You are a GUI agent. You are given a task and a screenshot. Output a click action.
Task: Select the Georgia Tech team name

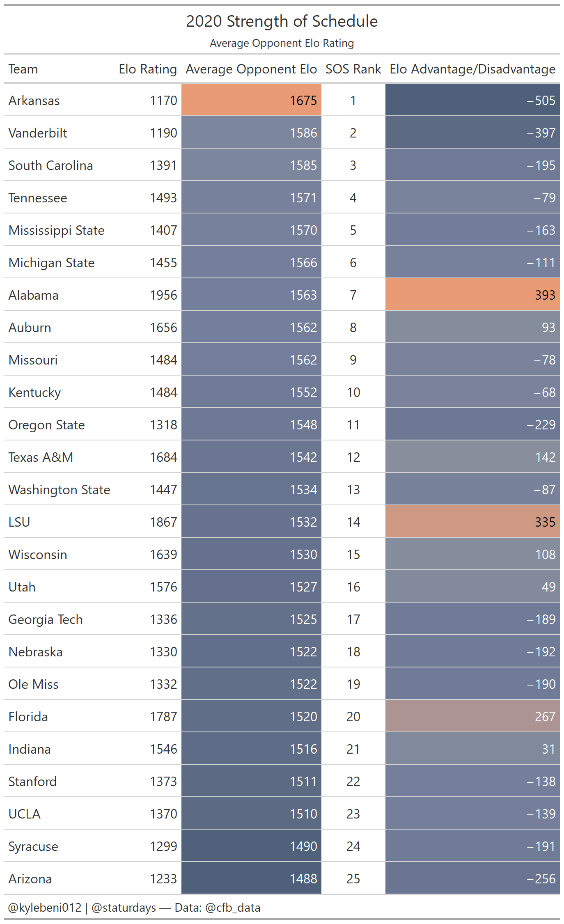coord(46,619)
